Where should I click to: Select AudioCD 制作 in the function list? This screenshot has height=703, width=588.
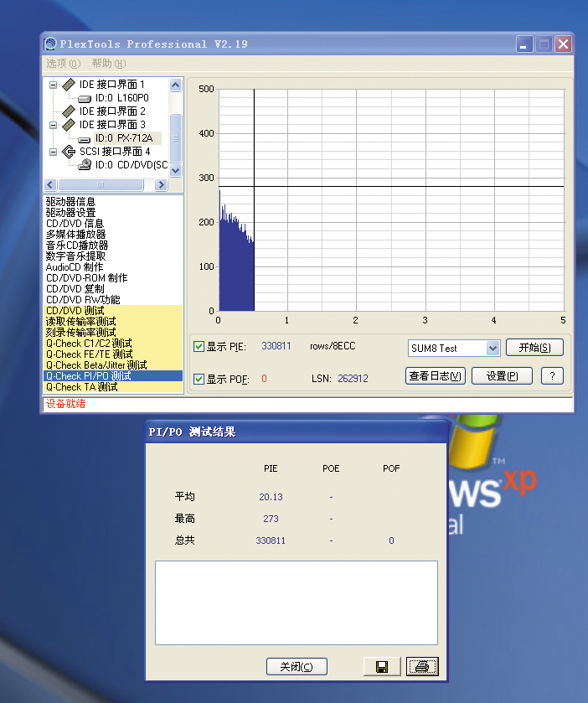pyautogui.click(x=113, y=266)
